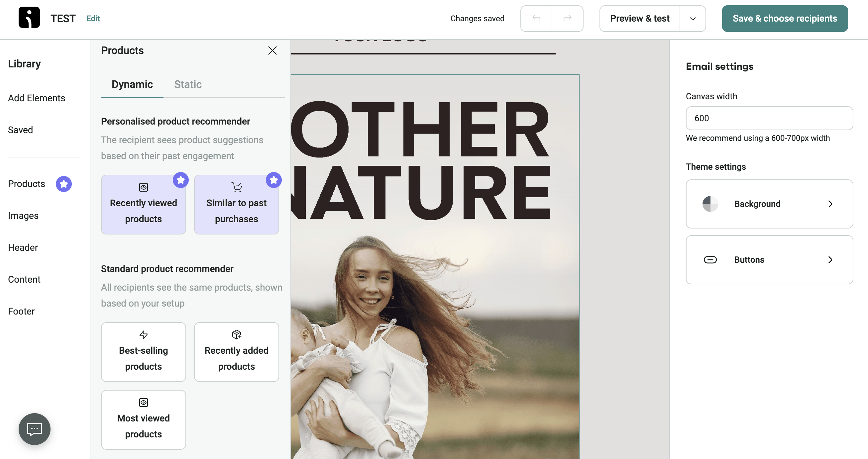Click the Changes saved status text
868x459 pixels.
point(477,19)
